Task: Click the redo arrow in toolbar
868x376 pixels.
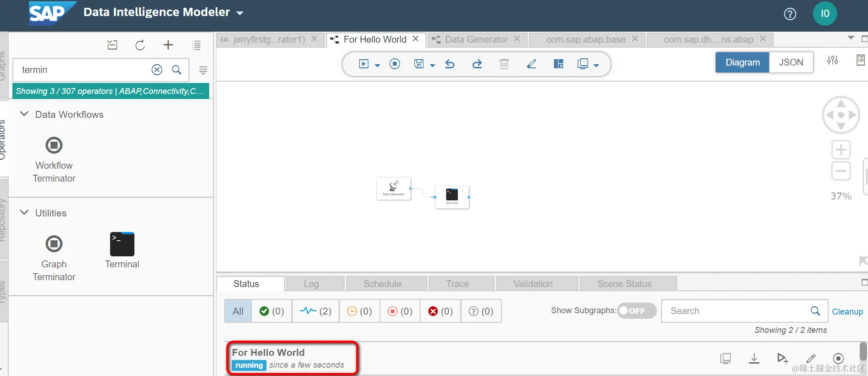Action: pyautogui.click(x=477, y=64)
